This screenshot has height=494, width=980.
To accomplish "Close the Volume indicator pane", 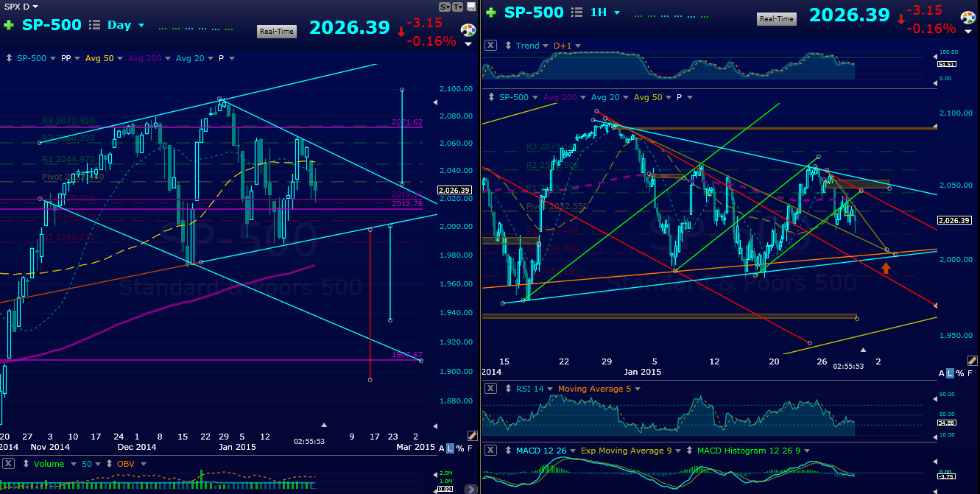I will tap(8, 464).
